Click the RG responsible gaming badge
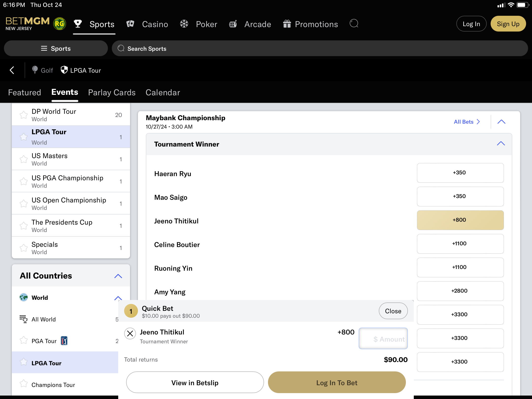The height and width of the screenshot is (399, 532). (60, 24)
